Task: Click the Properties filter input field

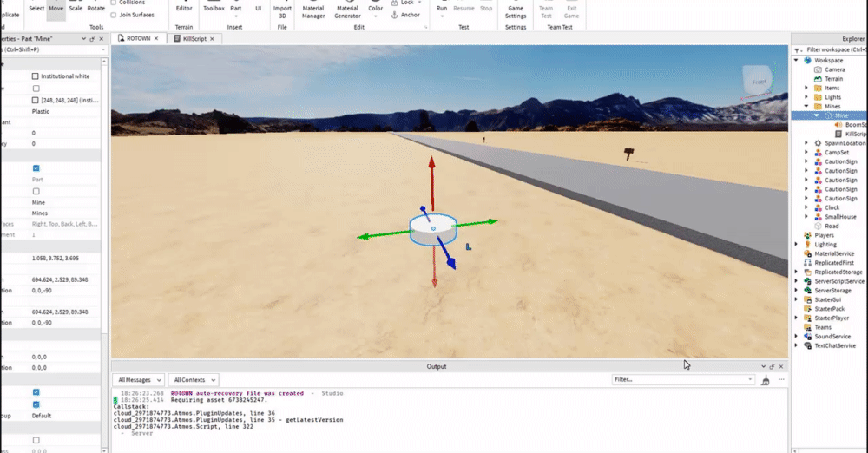Action: pos(53,49)
